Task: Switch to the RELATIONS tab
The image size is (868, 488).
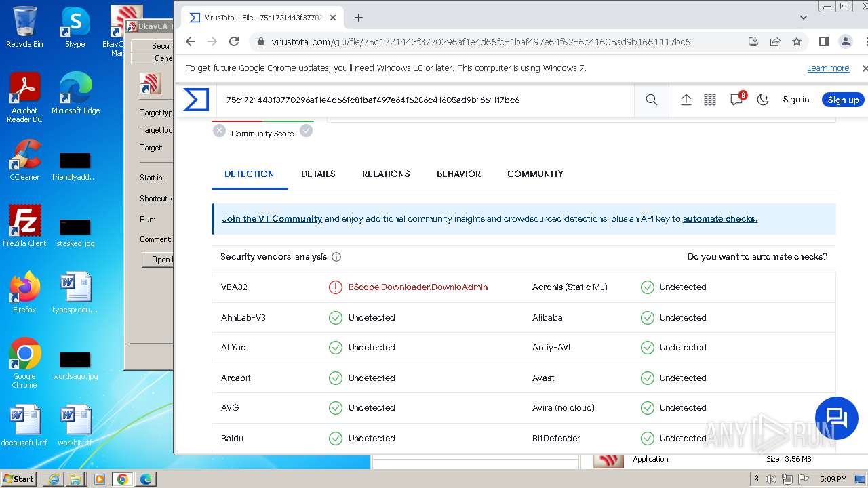Action: pos(386,174)
